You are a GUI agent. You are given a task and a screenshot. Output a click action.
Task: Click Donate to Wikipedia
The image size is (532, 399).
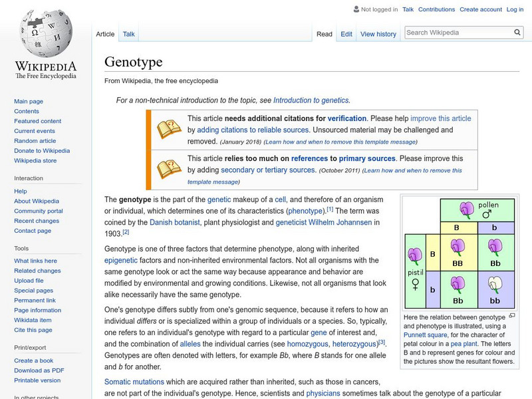click(x=42, y=150)
